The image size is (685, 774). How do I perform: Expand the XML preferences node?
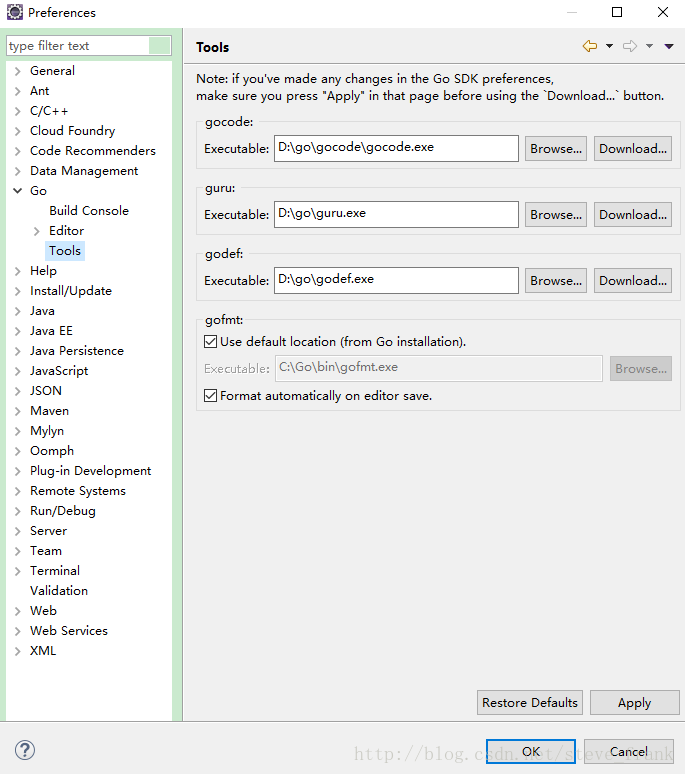pyautogui.click(x=18, y=651)
